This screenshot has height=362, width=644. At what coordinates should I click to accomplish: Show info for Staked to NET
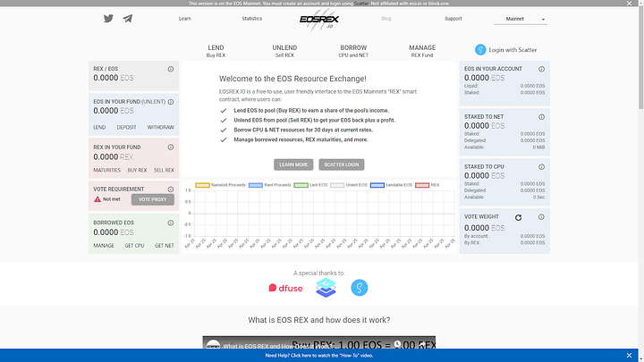pos(542,117)
